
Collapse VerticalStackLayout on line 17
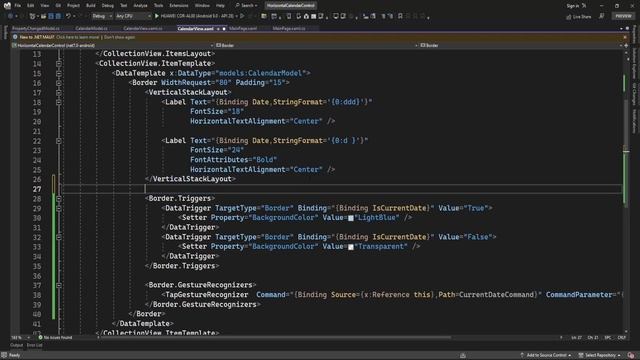[59, 93]
